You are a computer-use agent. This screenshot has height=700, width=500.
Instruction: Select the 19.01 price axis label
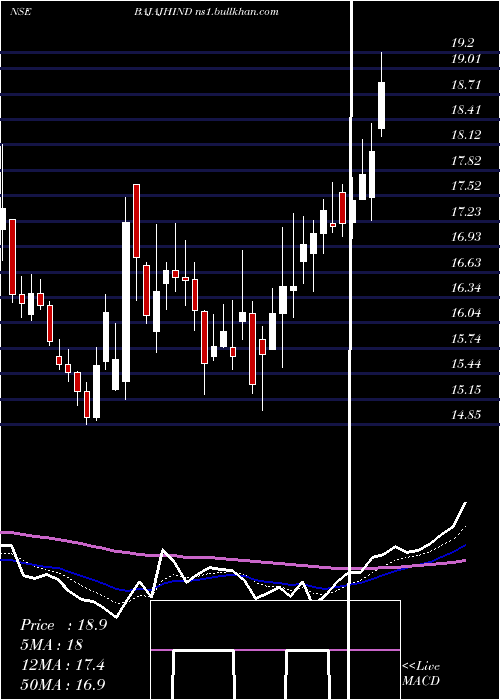coord(466,58)
